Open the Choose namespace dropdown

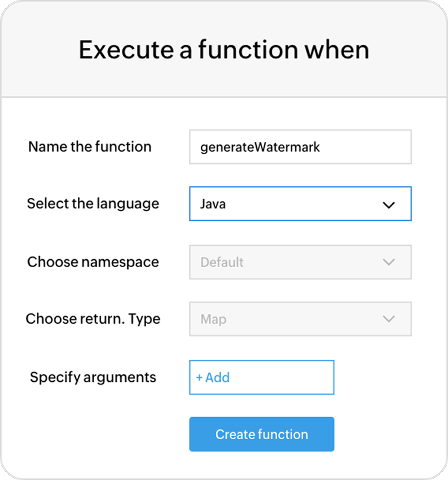pos(300,262)
